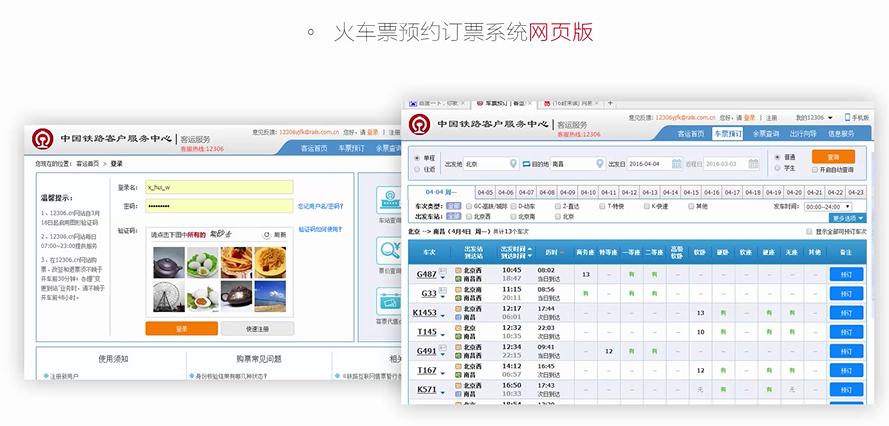Open 车票预订 tab in booking window navigation
Screen dimensions: 889x426
tap(727, 134)
